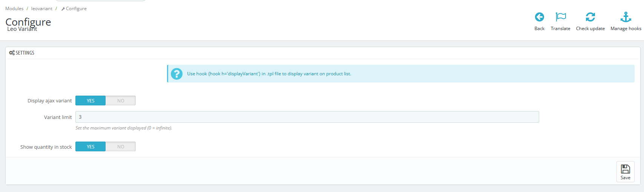The width and height of the screenshot is (644, 192).
Task: Set Show quantity in stock to YES
Action: coord(90,146)
